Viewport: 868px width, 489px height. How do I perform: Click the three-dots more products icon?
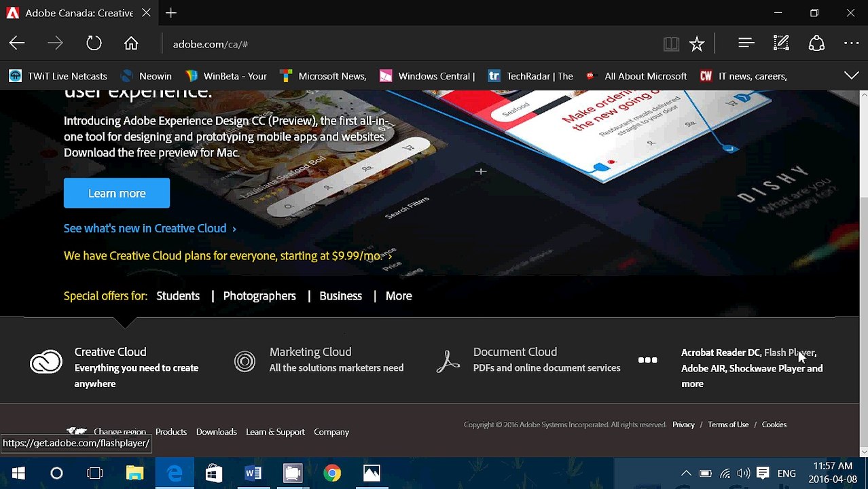tap(648, 360)
